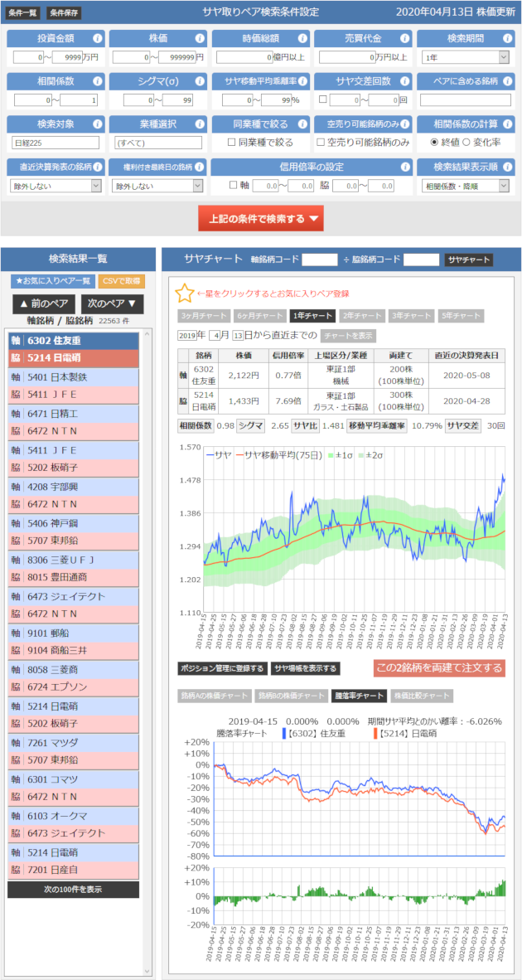Open the 検索期間 dropdown showing 1年
522x980 pixels.
[x=466, y=57]
